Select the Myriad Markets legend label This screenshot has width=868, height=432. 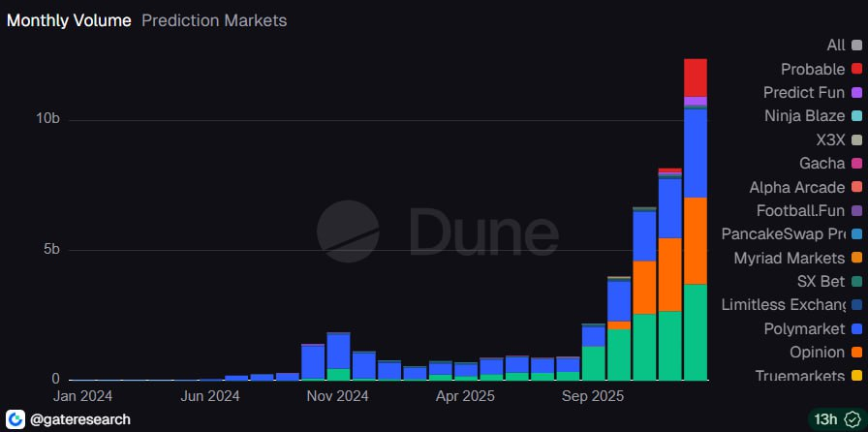pyautogui.click(x=790, y=258)
